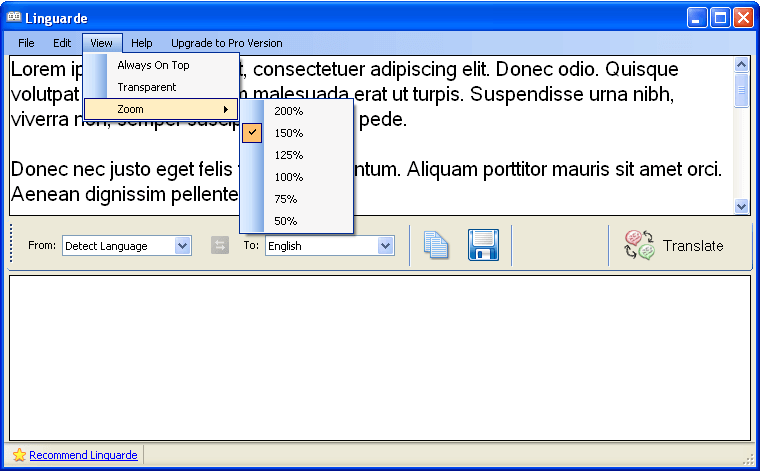Set zoom to 200%

(288, 111)
